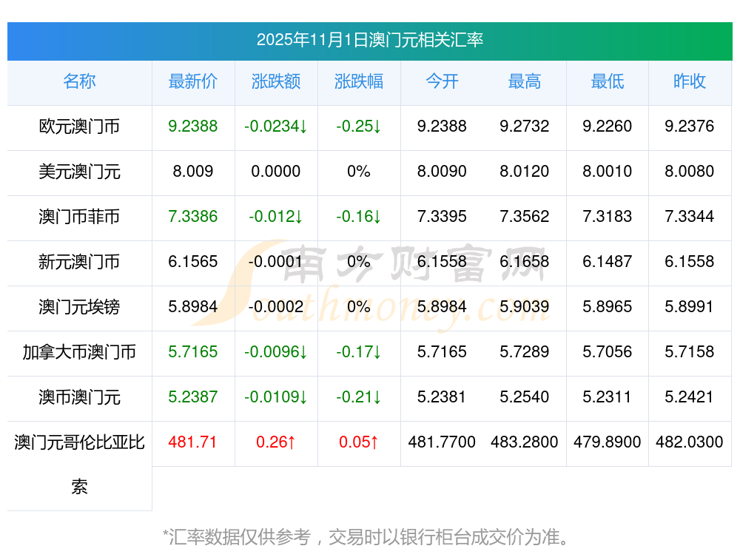Click the green 9.2388 latest price

point(192,126)
